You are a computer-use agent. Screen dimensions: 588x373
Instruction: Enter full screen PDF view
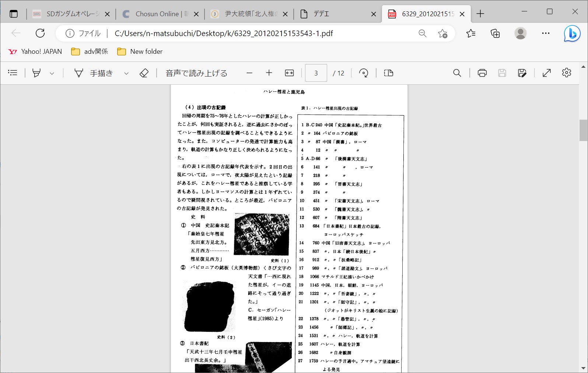546,73
